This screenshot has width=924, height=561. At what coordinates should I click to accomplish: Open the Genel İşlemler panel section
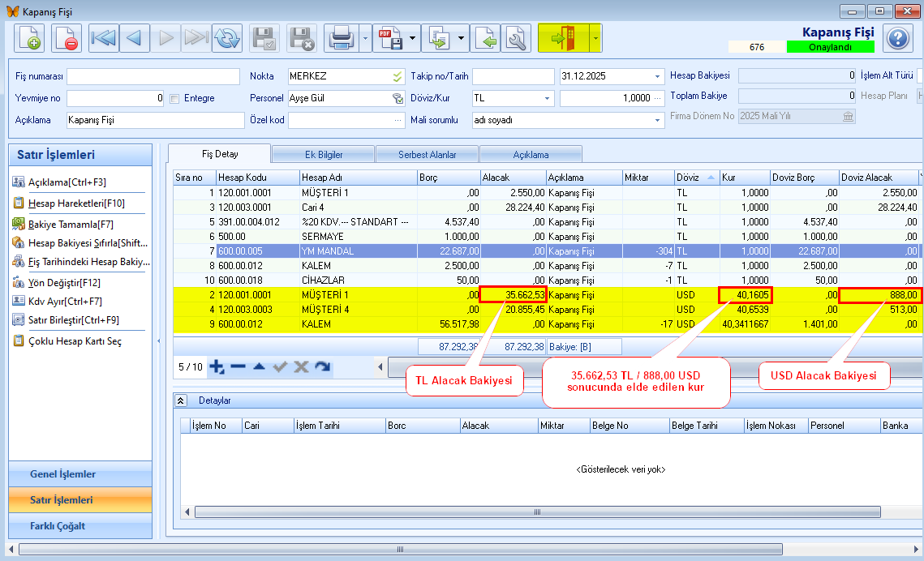pyautogui.click(x=63, y=474)
